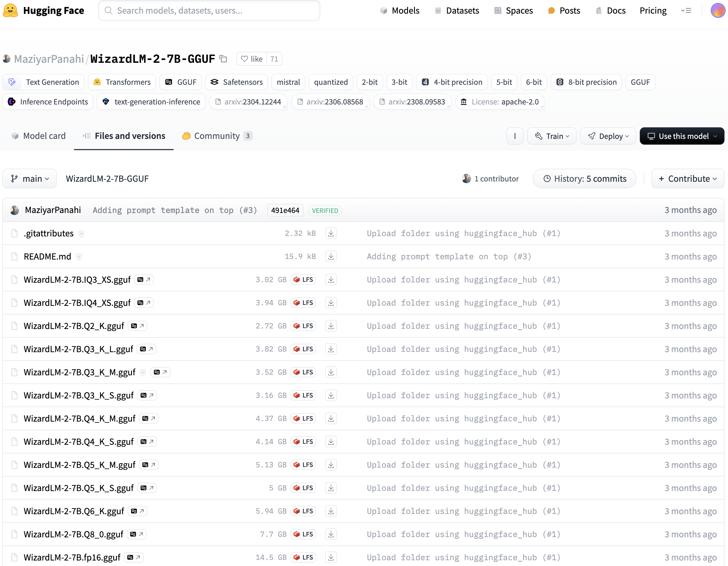728x566 pixels.
Task: Open GGUF viewer for Q4_K_S file
Action: coord(147,442)
